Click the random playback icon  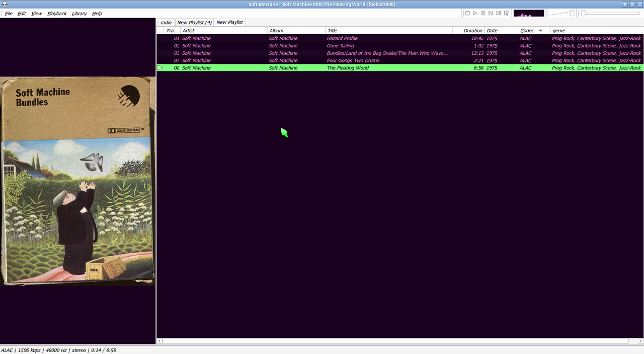[x=506, y=13]
